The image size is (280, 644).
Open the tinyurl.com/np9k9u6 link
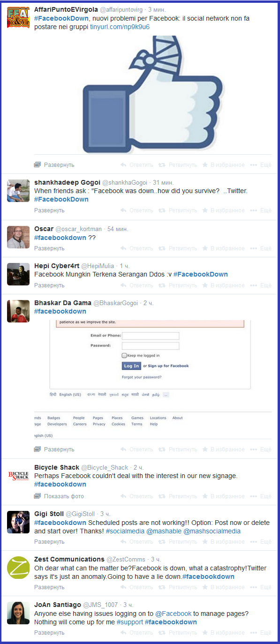(120, 27)
